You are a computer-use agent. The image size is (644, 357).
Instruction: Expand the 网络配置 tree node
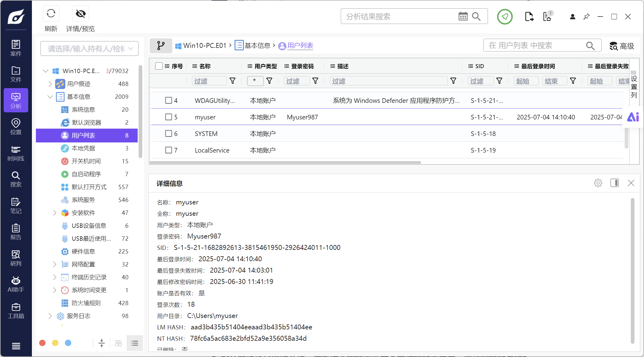point(55,264)
